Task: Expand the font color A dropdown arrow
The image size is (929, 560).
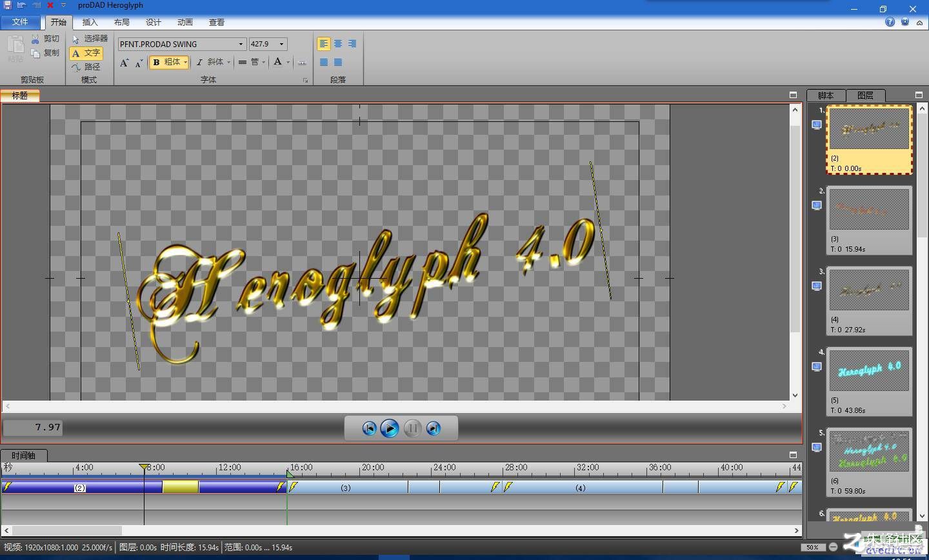Action: (x=288, y=63)
